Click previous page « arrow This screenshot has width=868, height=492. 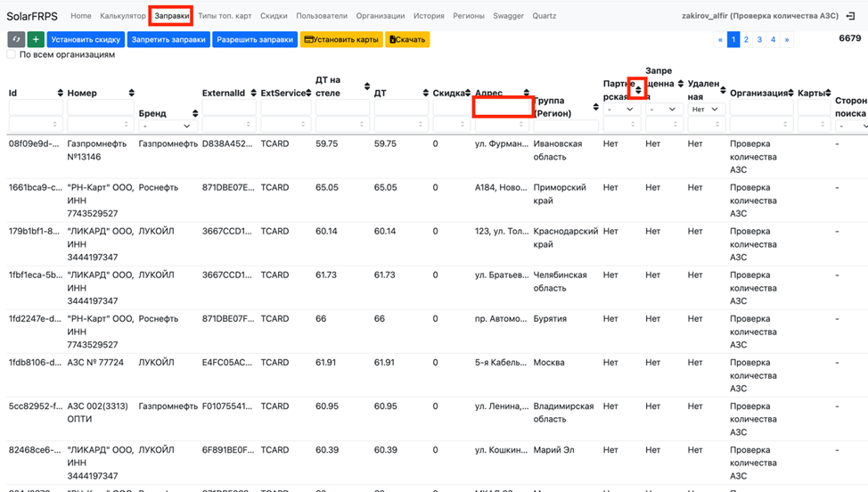point(720,39)
